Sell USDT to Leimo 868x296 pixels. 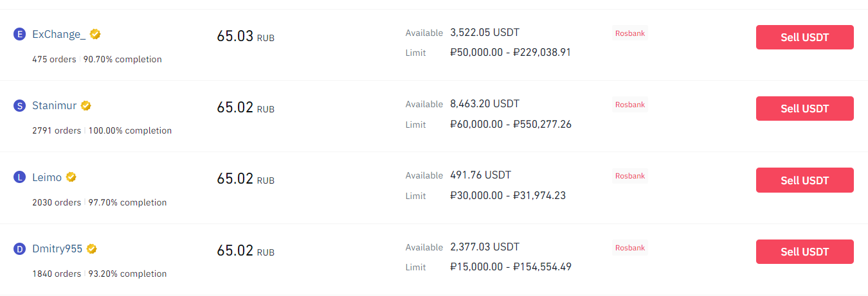click(x=804, y=180)
